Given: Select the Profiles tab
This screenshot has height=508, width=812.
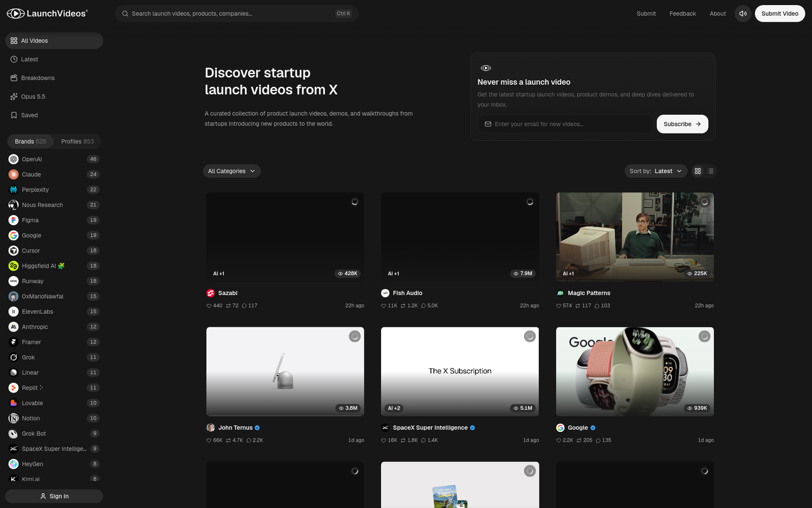Looking at the screenshot, I should click(77, 141).
